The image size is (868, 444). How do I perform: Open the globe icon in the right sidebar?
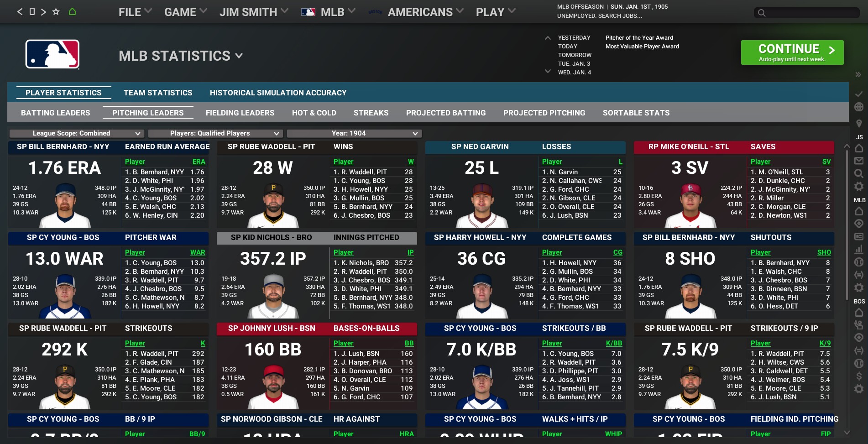click(x=858, y=107)
